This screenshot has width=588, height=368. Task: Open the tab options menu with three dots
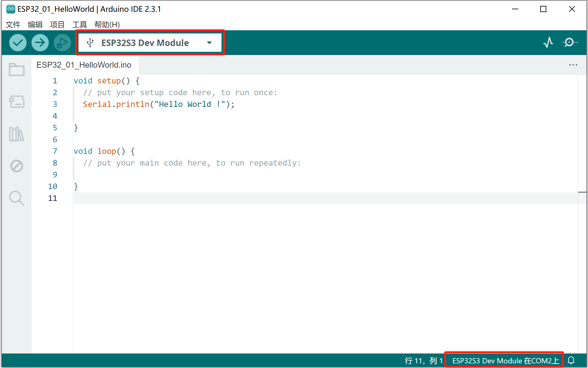[x=573, y=65]
